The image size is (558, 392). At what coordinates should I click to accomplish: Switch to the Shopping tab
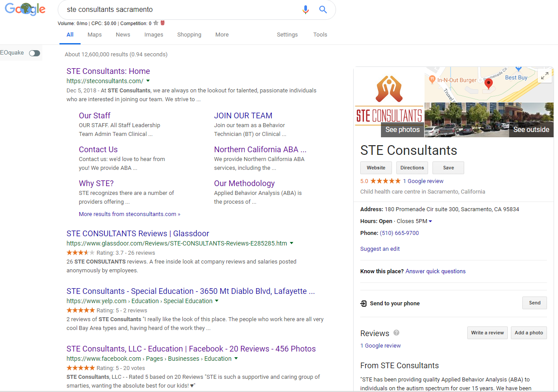(x=189, y=35)
